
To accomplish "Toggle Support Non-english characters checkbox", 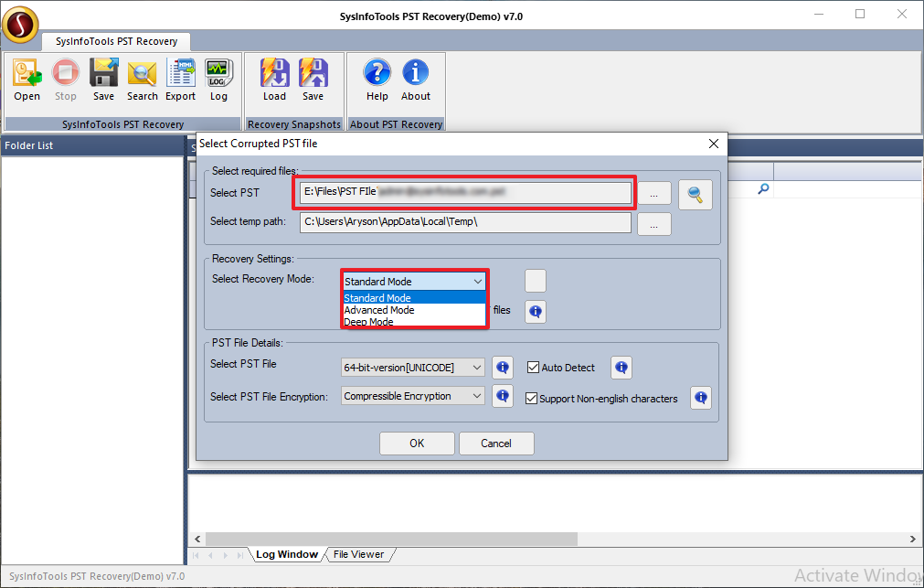I will pyautogui.click(x=531, y=398).
